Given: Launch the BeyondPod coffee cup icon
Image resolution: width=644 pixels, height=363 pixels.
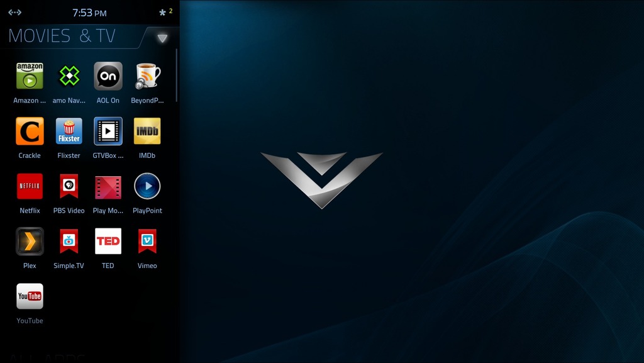Looking at the screenshot, I should [x=147, y=76].
